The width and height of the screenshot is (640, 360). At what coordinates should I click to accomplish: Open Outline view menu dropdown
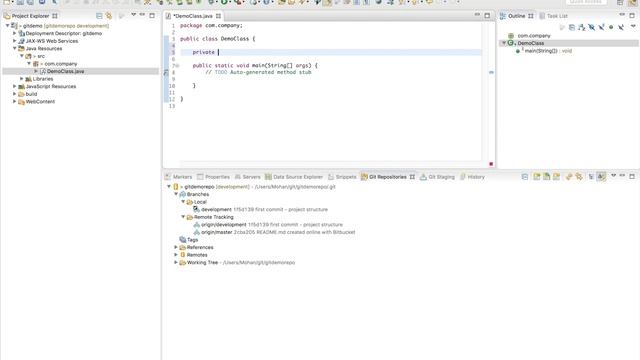pos(633,27)
